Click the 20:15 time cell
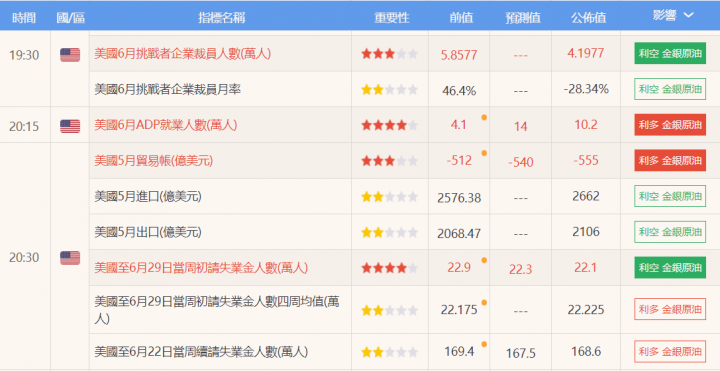Viewport: 720px width, 371px height. tap(24, 126)
